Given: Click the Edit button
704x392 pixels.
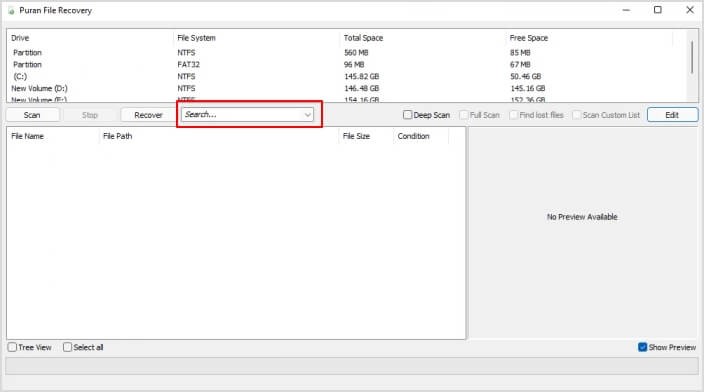Looking at the screenshot, I should point(672,115).
